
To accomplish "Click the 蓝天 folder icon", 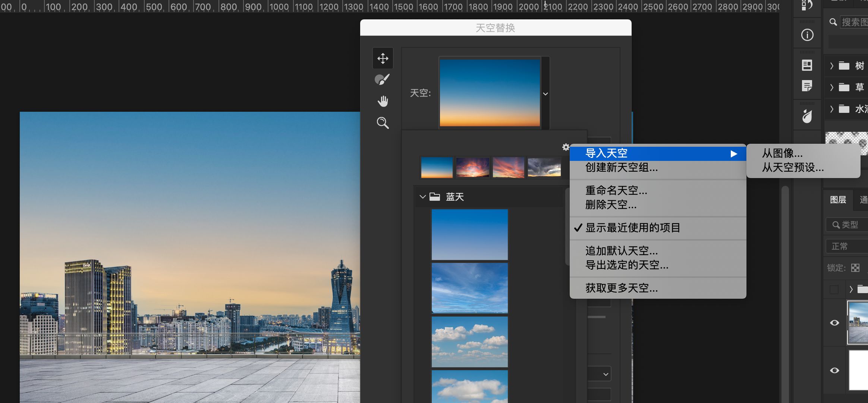I will point(435,197).
